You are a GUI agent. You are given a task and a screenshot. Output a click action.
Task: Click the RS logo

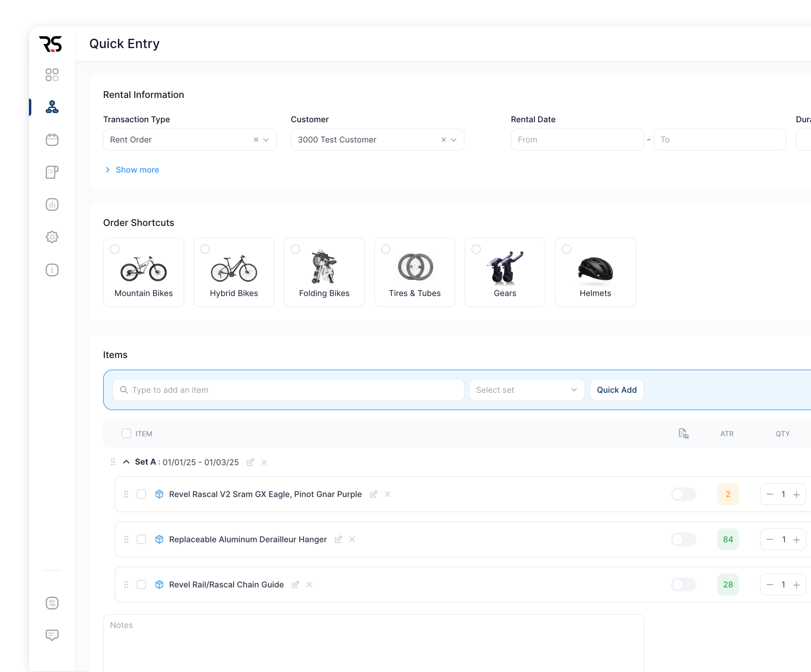point(51,44)
